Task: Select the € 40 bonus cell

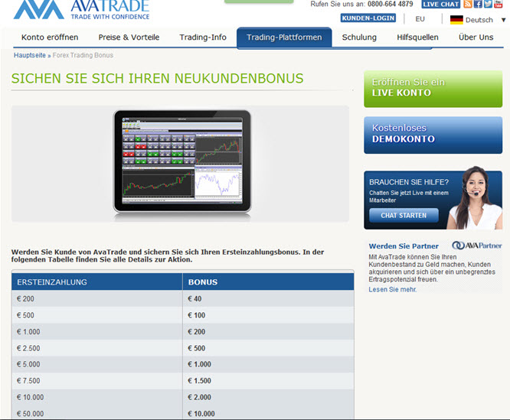Action: click(268, 298)
